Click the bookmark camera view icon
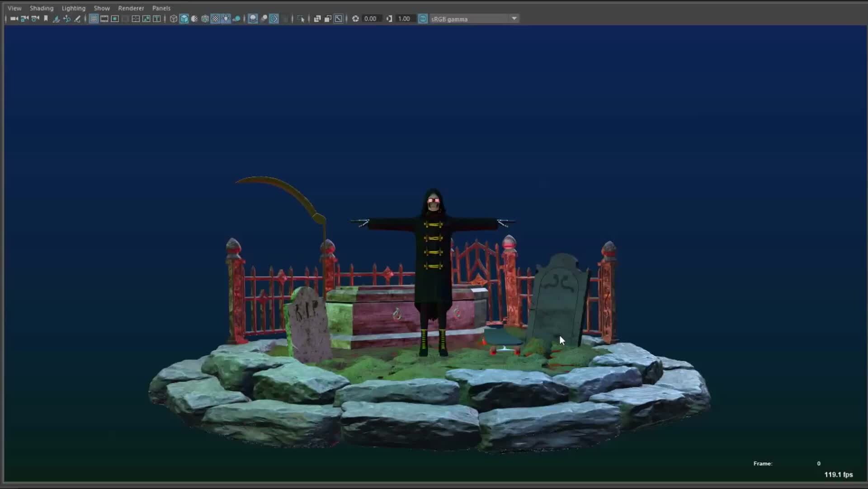Viewport: 868px width, 489px height. point(46,19)
